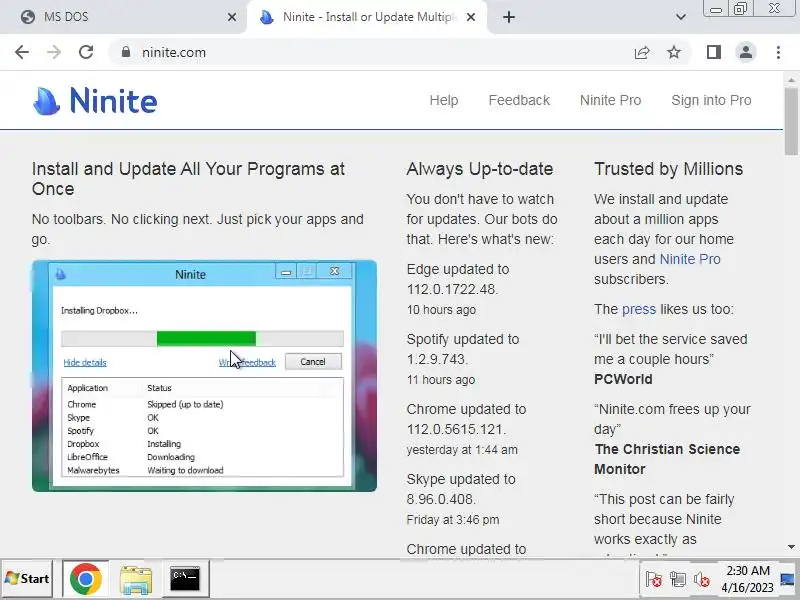The height and width of the screenshot is (600, 800).
Task: Open the Chrome side panel
Action: pyautogui.click(x=714, y=52)
